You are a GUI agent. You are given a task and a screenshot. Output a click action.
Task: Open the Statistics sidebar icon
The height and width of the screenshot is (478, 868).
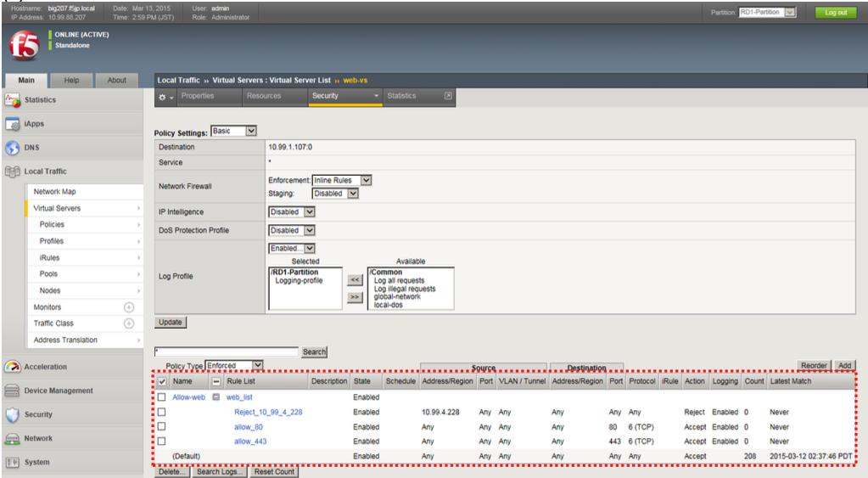tap(12, 100)
